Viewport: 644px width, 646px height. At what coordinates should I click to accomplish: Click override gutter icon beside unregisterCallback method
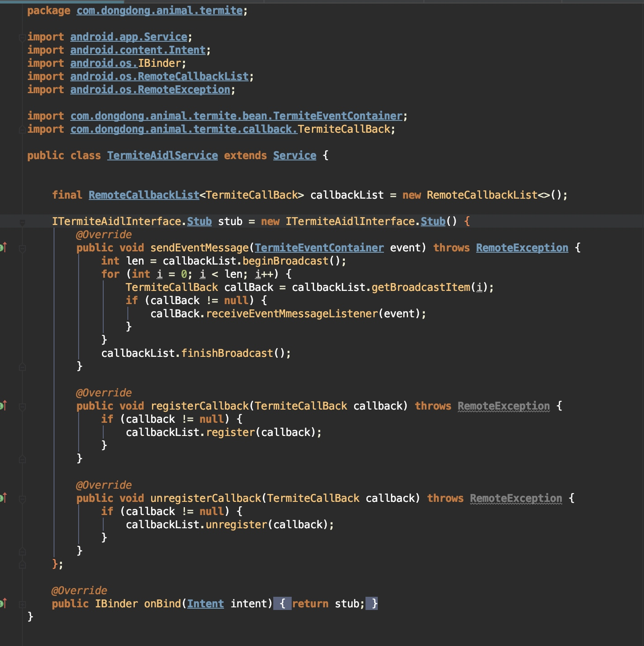pos(3,498)
